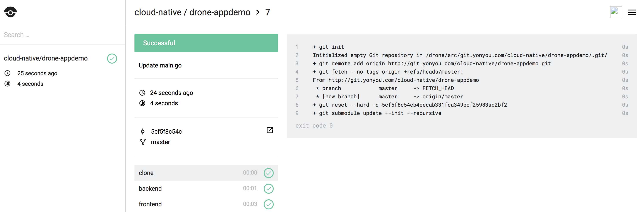Click log line number 1

[297, 47]
